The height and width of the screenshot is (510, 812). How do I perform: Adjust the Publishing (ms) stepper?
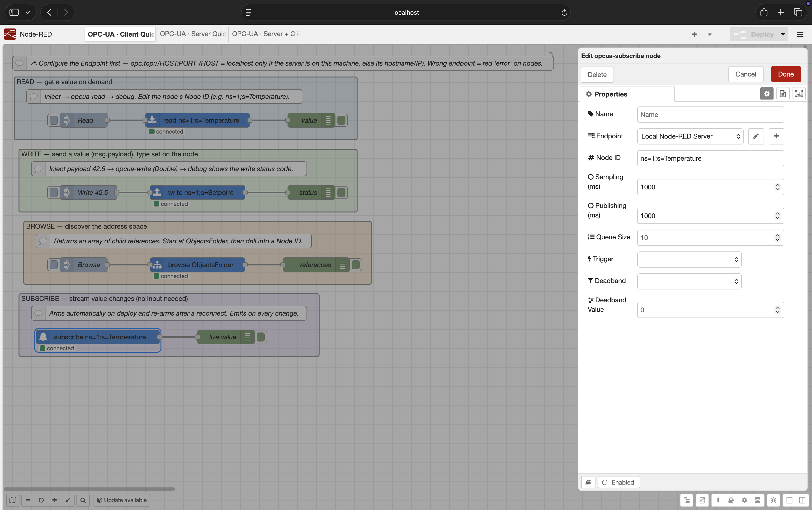pyautogui.click(x=777, y=216)
